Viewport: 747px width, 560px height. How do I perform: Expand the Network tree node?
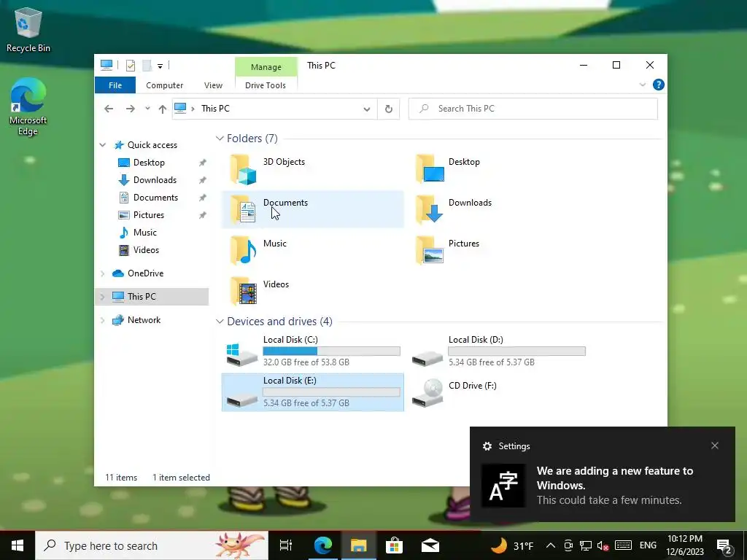point(102,320)
